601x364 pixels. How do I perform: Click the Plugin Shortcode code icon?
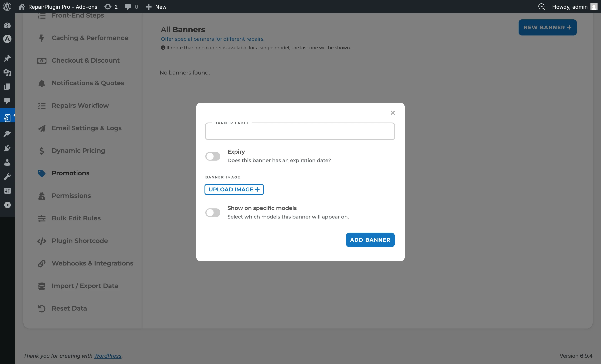tap(42, 241)
